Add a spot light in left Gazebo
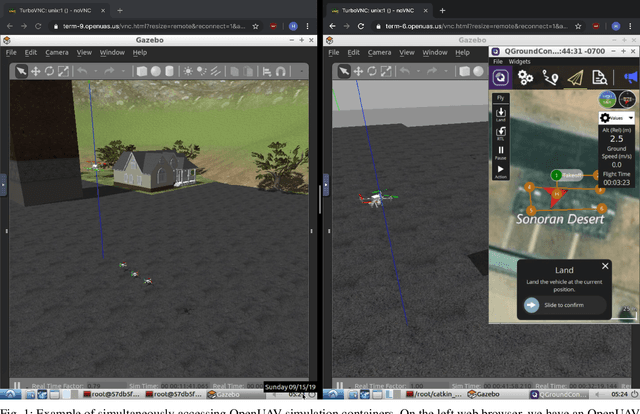The width and height of the screenshot is (640, 414). tap(202, 71)
